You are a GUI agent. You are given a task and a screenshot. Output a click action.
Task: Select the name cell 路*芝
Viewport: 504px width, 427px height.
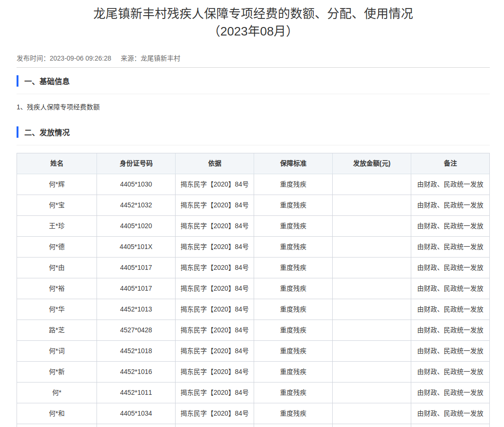57,330
